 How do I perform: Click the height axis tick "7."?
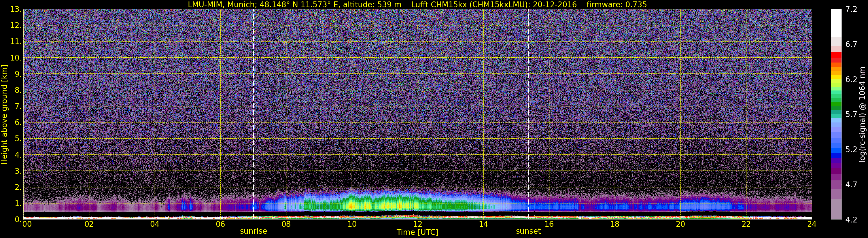(x=18, y=107)
